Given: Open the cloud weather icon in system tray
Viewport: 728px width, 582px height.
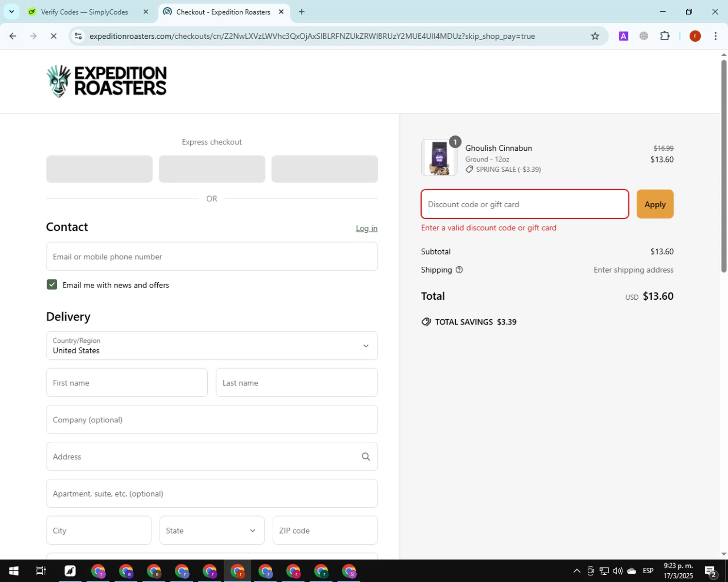Looking at the screenshot, I should 631,571.
